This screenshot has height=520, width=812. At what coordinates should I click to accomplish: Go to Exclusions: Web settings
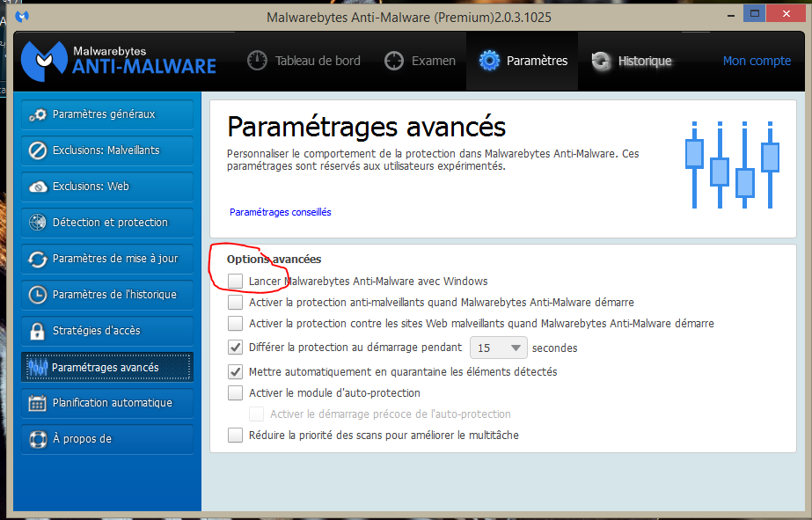[x=107, y=187]
